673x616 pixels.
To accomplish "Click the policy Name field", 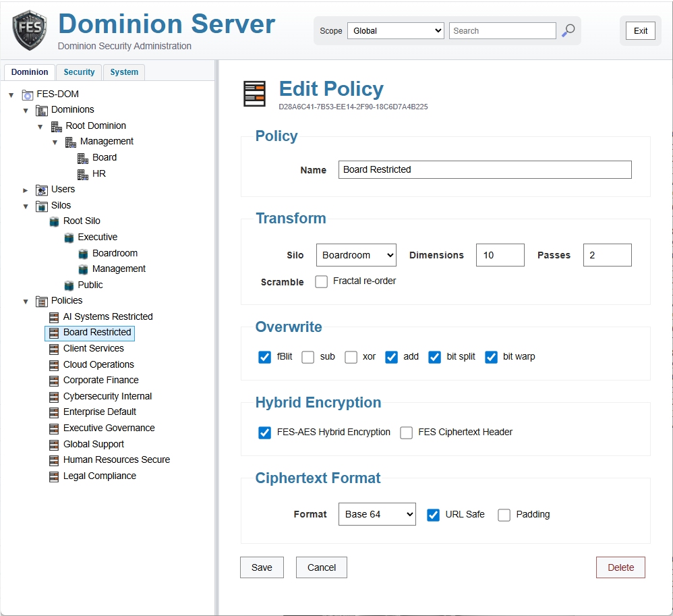I will 485,169.
